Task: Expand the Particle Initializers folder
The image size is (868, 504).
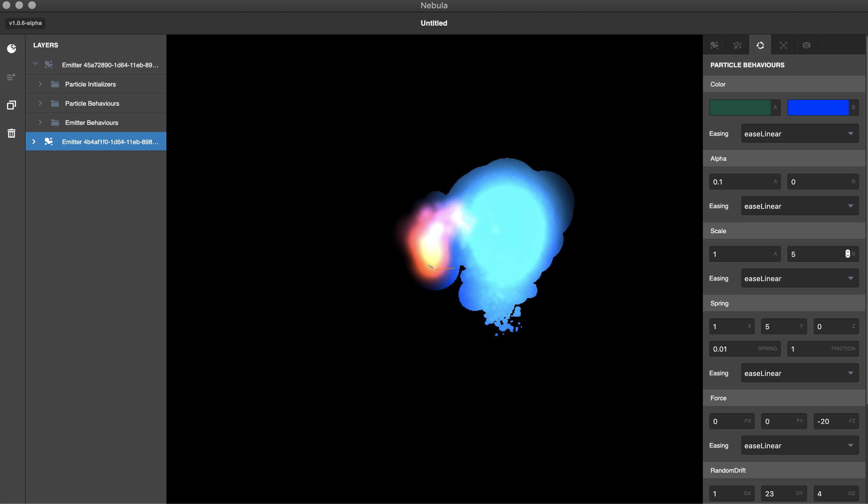Action: [x=40, y=84]
